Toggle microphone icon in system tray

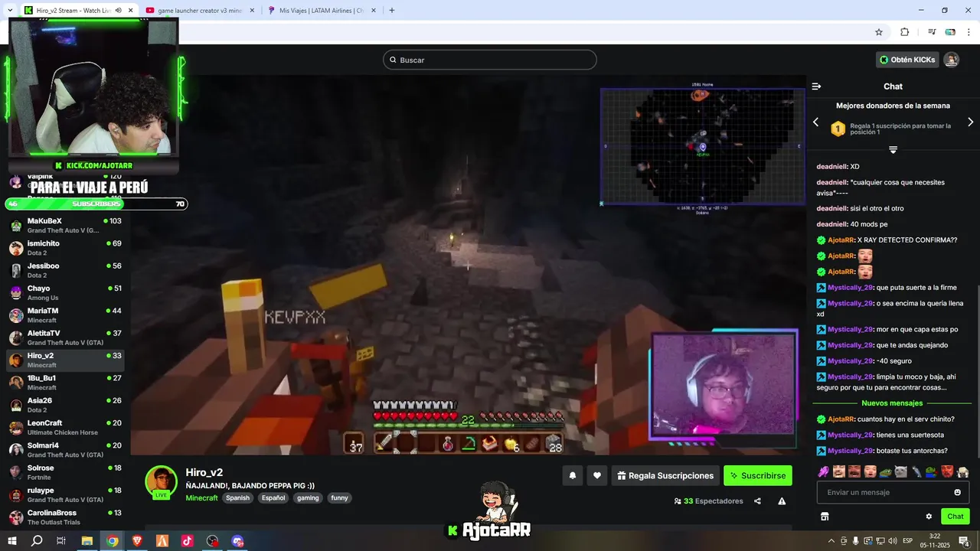(x=856, y=541)
